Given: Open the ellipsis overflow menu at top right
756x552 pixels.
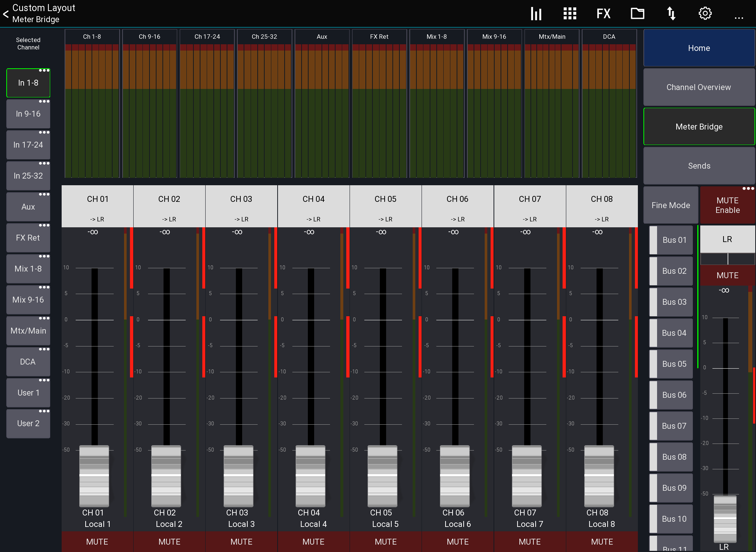Looking at the screenshot, I should tap(739, 15).
